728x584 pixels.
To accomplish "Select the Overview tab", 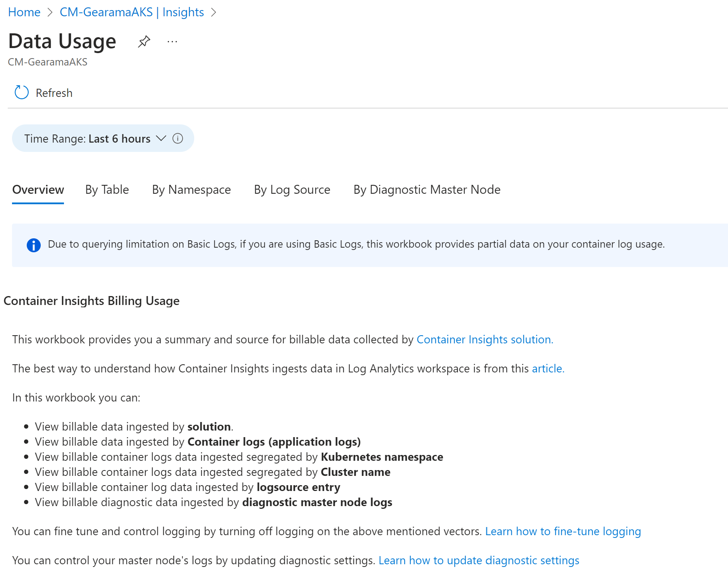I will (38, 189).
